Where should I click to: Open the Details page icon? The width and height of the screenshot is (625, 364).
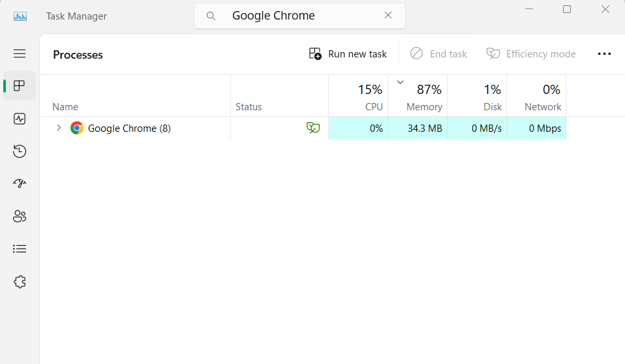click(20, 249)
